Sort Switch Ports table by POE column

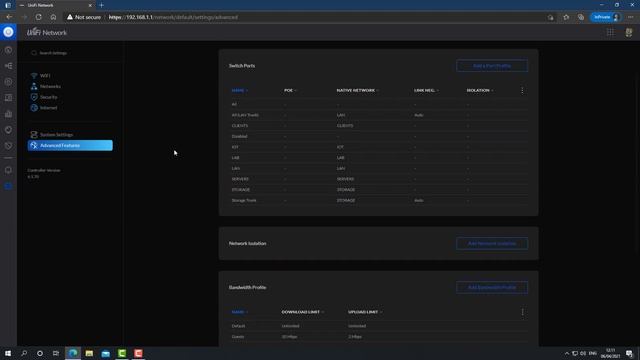click(x=290, y=90)
